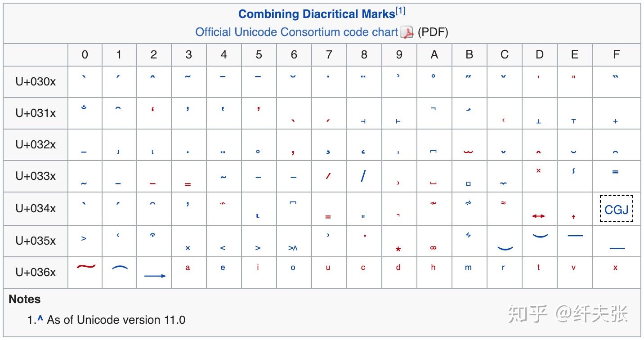Click the PDF icon beside the code chart link
The height and width of the screenshot is (340, 644).
pyautogui.click(x=407, y=32)
